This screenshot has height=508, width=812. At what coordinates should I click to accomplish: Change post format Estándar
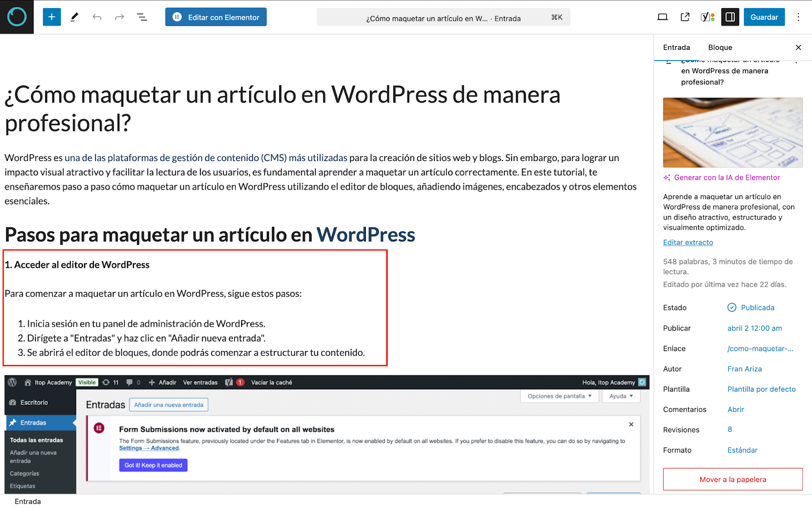pos(742,451)
